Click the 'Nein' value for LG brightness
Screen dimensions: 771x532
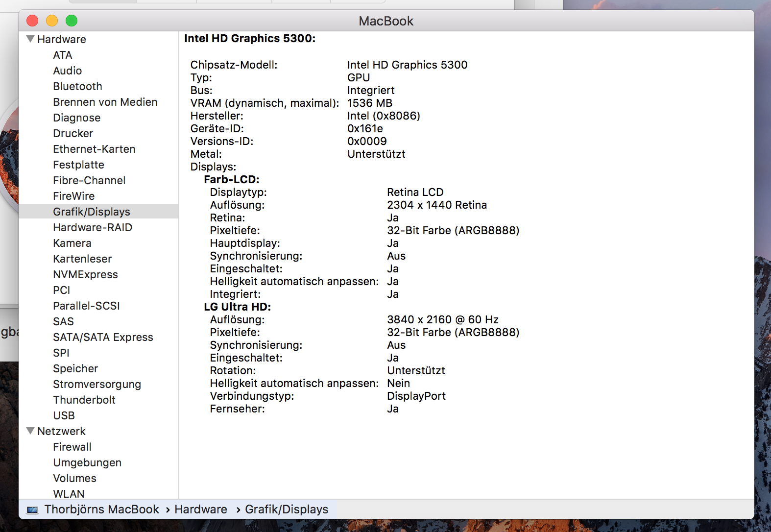point(399,383)
